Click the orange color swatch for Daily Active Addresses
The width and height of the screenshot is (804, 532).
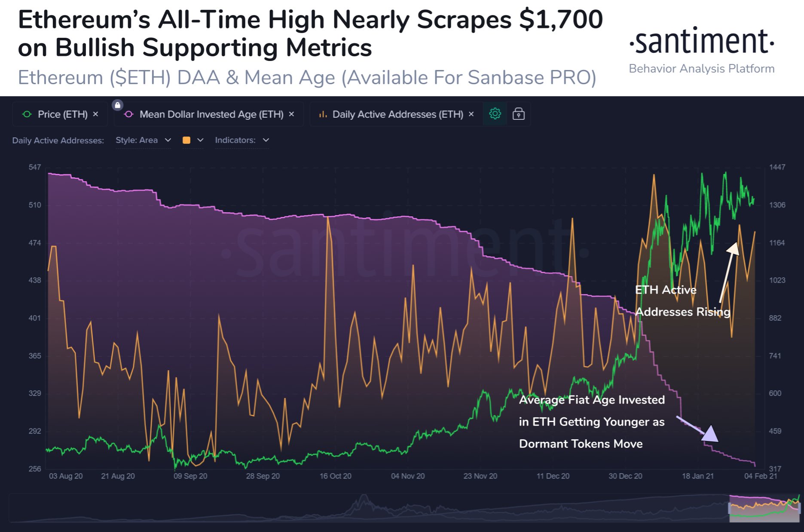[x=186, y=140]
